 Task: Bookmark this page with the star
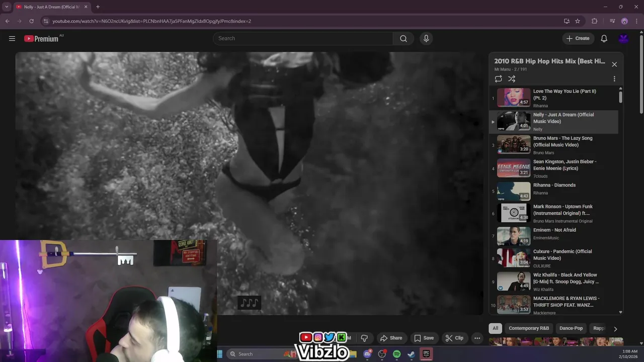578,21
